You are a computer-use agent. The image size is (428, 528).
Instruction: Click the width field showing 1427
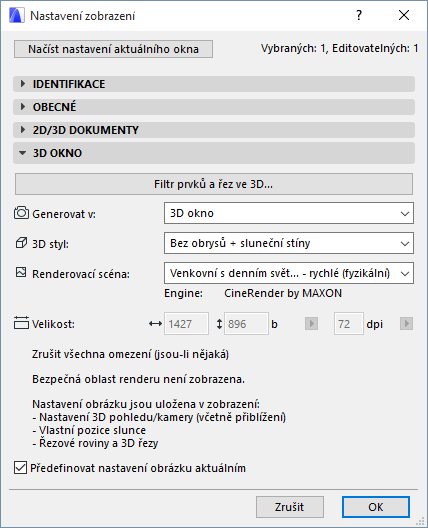pos(186,324)
